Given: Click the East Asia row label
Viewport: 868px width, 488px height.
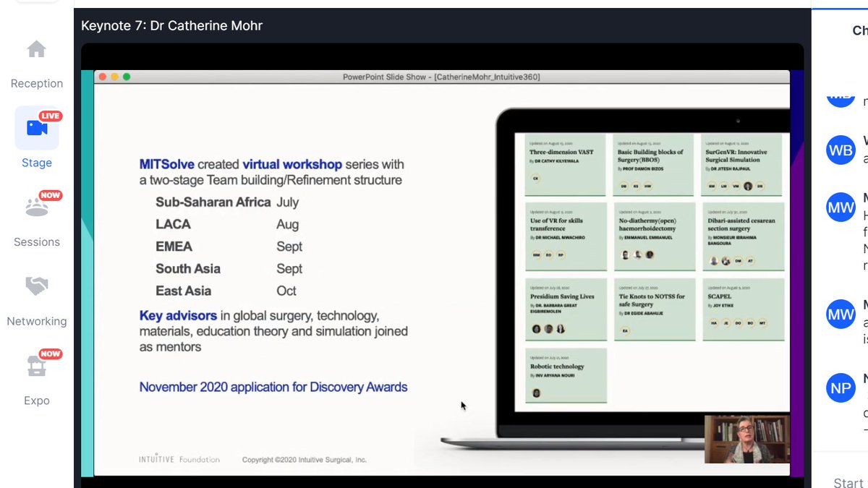Looking at the screenshot, I should [x=184, y=291].
